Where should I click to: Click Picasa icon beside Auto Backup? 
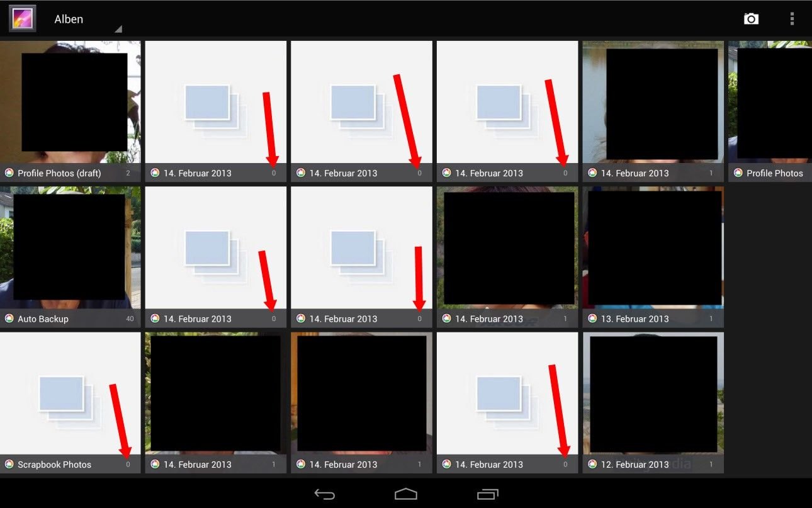click(9, 319)
